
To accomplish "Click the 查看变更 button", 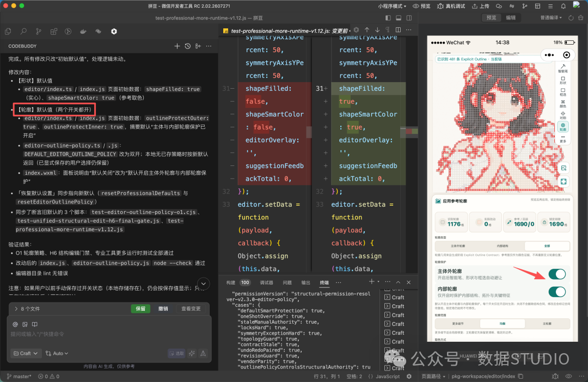I will pos(191,309).
